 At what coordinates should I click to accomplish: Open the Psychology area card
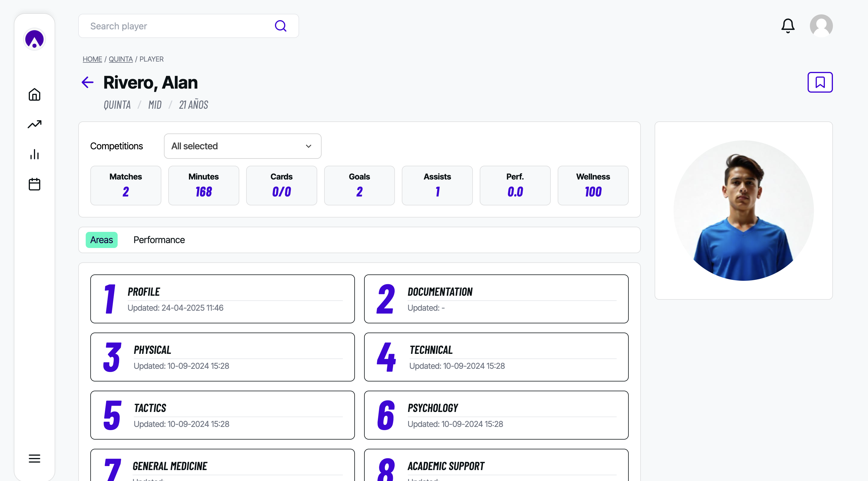pos(496,415)
